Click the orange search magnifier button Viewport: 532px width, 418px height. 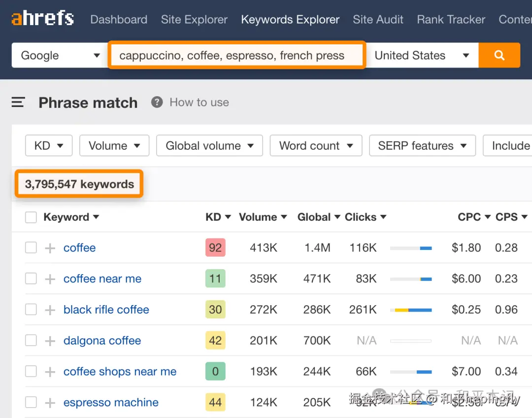[x=499, y=55]
